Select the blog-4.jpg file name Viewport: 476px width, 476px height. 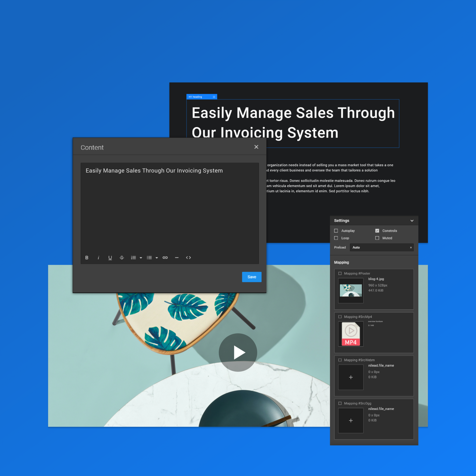376,279
